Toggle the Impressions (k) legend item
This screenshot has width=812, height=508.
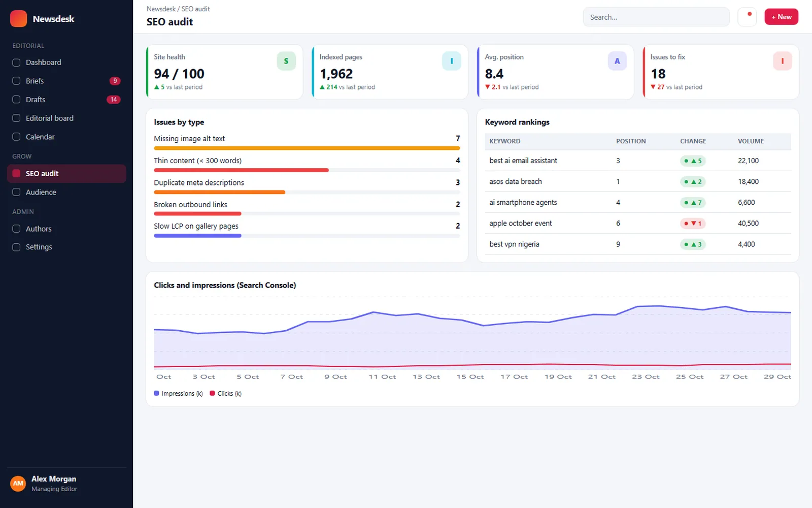pos(178,394)
